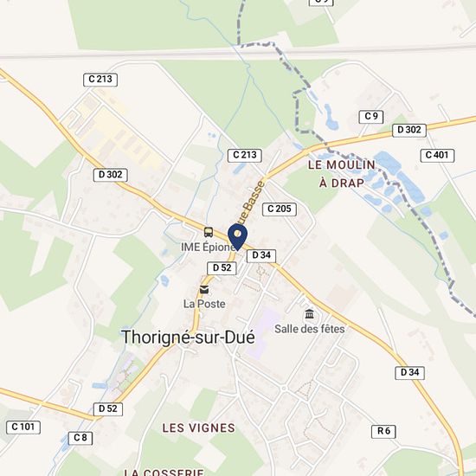
Task: Click the D 52 road badge near the pin
Action: pos(222,268)
